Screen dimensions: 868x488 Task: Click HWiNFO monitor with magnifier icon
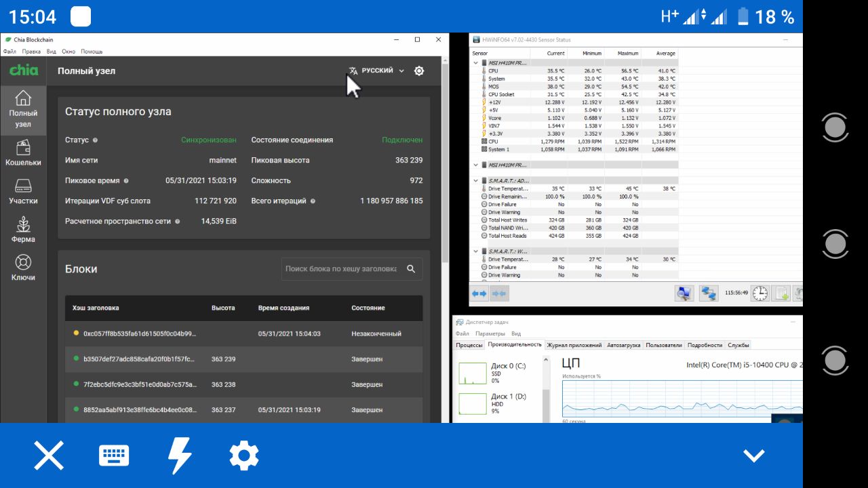pyautogui.click(x=684, y=293)
